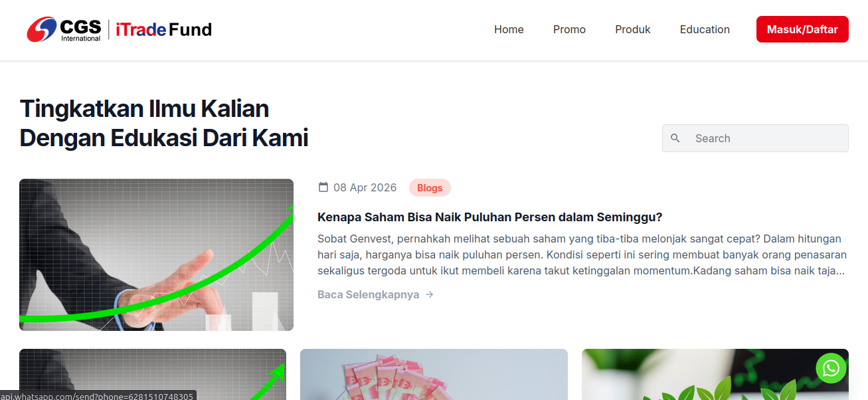Open the Home menu item
Screen dimensions: 868x400
pos(509,29)
